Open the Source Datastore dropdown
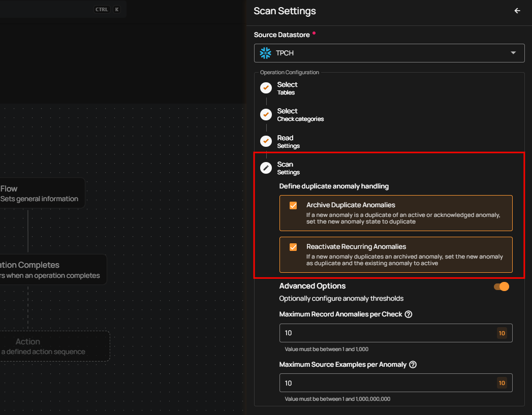This screenshot has height=415, width=532. pyautogui.click(x=389, y=53)
